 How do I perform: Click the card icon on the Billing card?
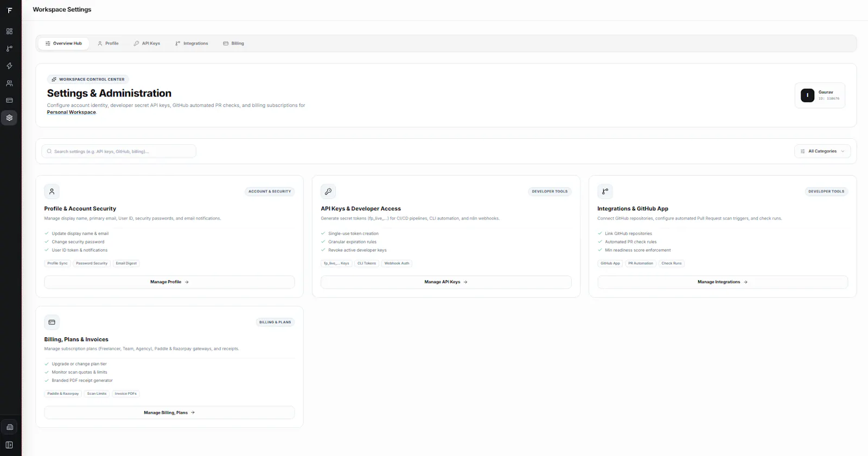pyautogui.click(x=52, y=322)
